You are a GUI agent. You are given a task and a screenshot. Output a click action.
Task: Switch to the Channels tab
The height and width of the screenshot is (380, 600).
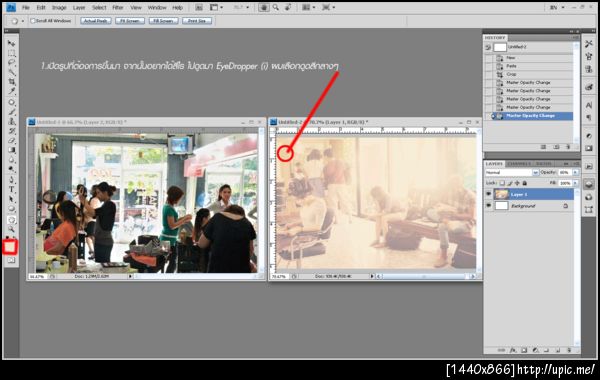coord(518,164)
